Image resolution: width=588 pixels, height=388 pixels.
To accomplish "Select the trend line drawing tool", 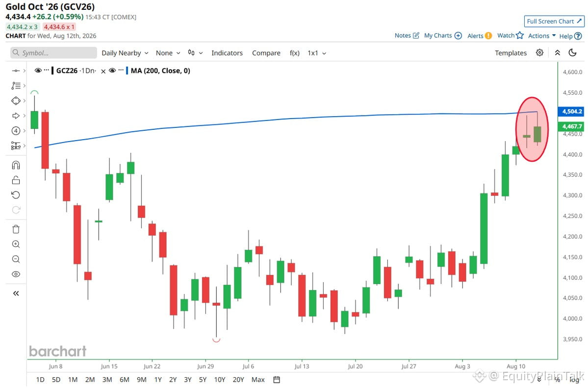I will point(16,71).
